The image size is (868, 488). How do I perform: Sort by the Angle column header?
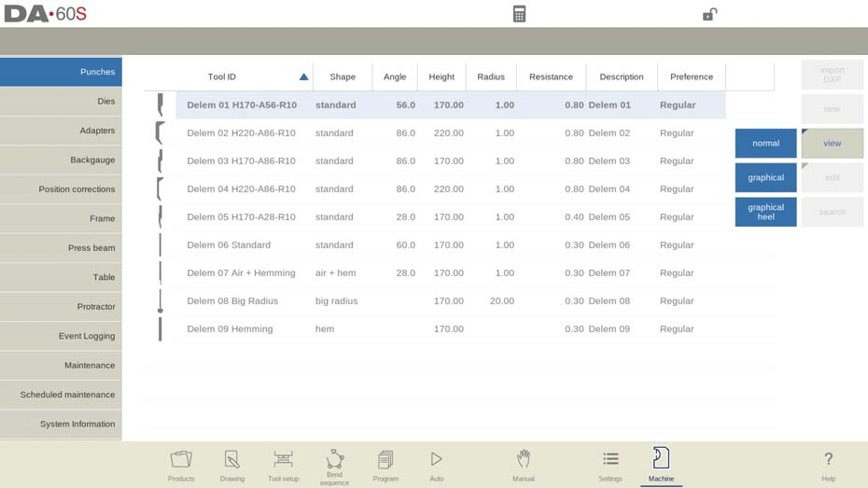(x=395, y=77)
